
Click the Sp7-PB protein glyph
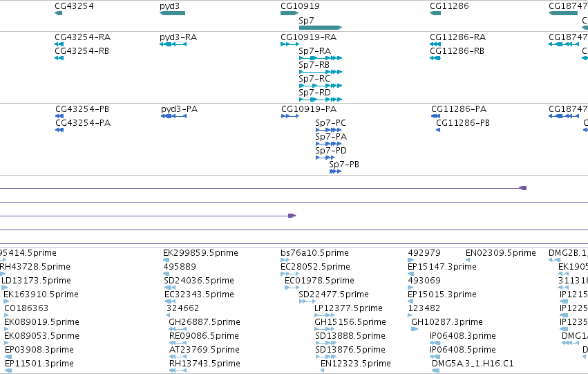(335, 172)
